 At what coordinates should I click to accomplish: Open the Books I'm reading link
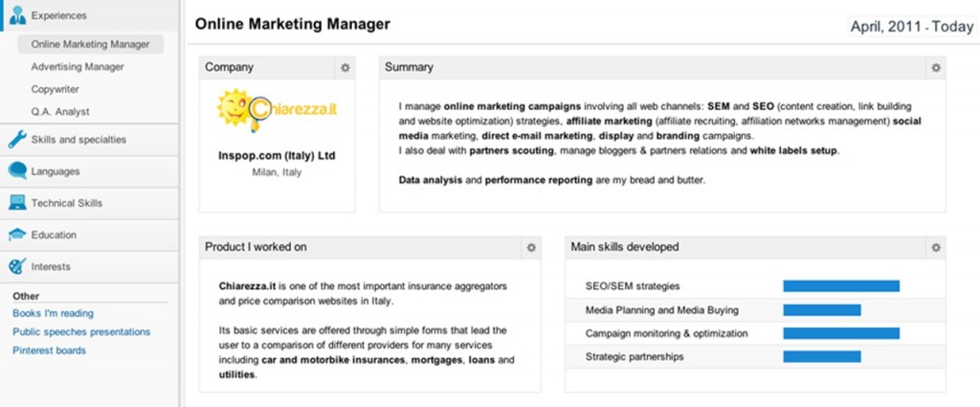pyautogui.click(x=53, y=313)
